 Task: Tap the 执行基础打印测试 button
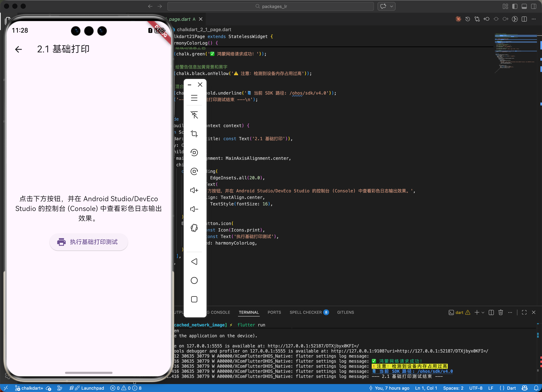coord(89,242)
